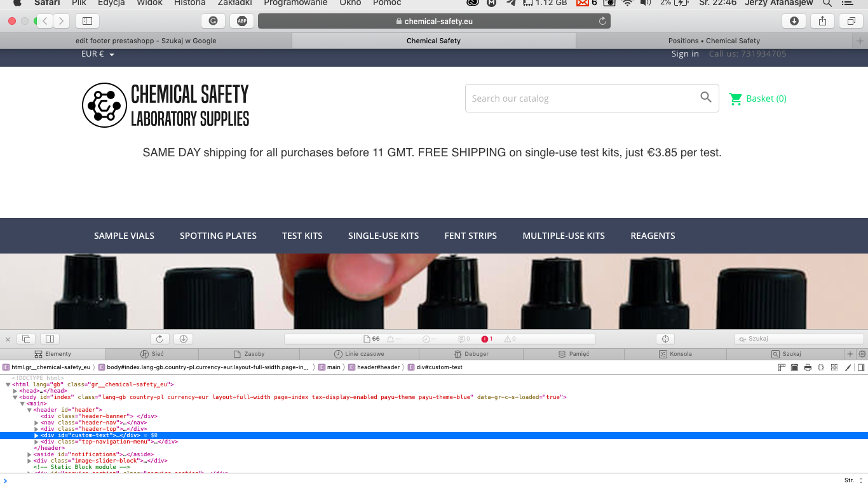Start the element selection crosshair tool
Screen dimensions: 868x488
point(665,339)
